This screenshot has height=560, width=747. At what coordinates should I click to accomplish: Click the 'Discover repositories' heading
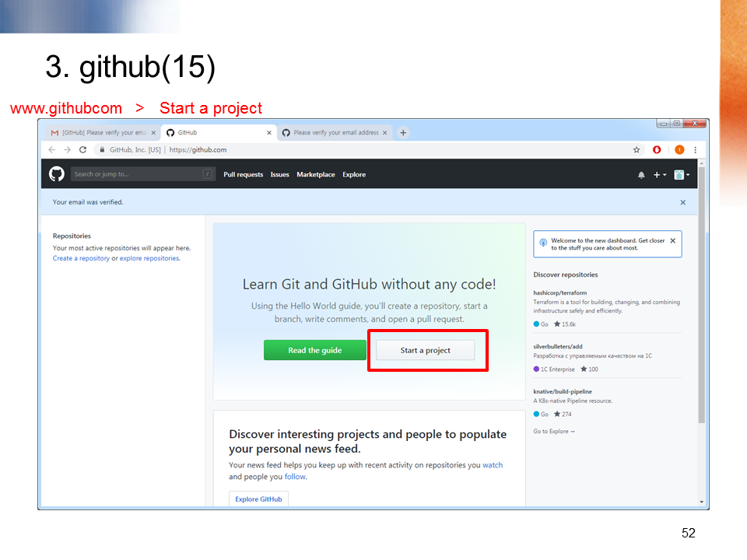coord(565,275)
